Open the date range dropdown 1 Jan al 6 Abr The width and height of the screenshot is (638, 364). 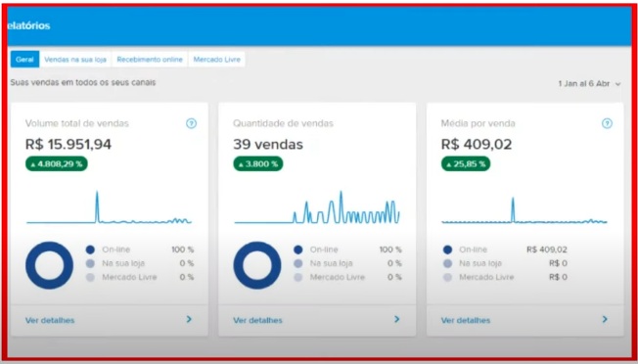pyautogui.click(x=590, y=84)
